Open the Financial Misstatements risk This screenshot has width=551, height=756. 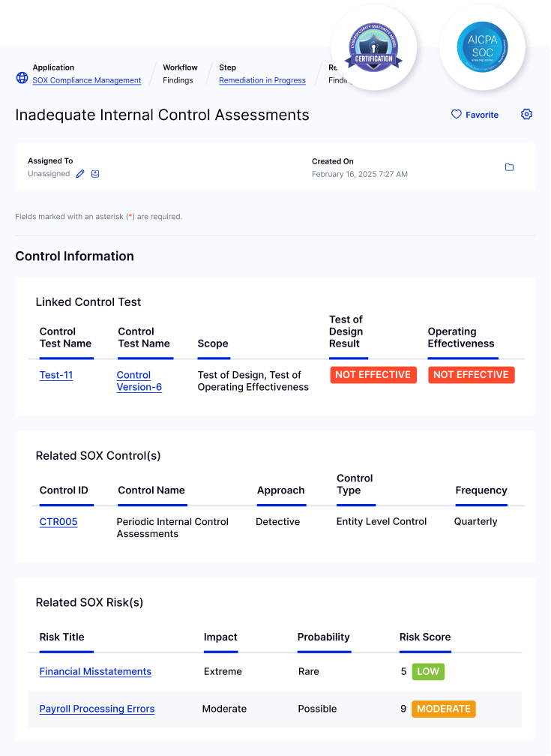pos(95,671)
